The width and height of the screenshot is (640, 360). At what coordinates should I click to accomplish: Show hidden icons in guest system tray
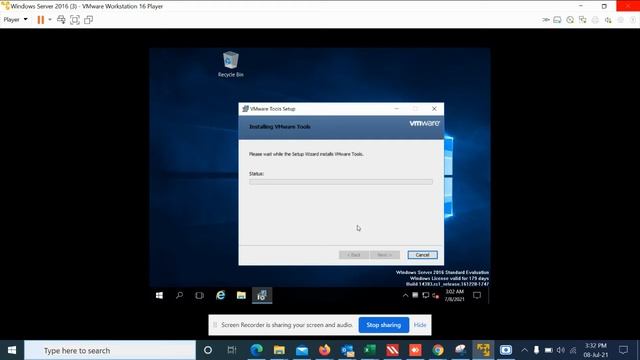pos(405,296)
